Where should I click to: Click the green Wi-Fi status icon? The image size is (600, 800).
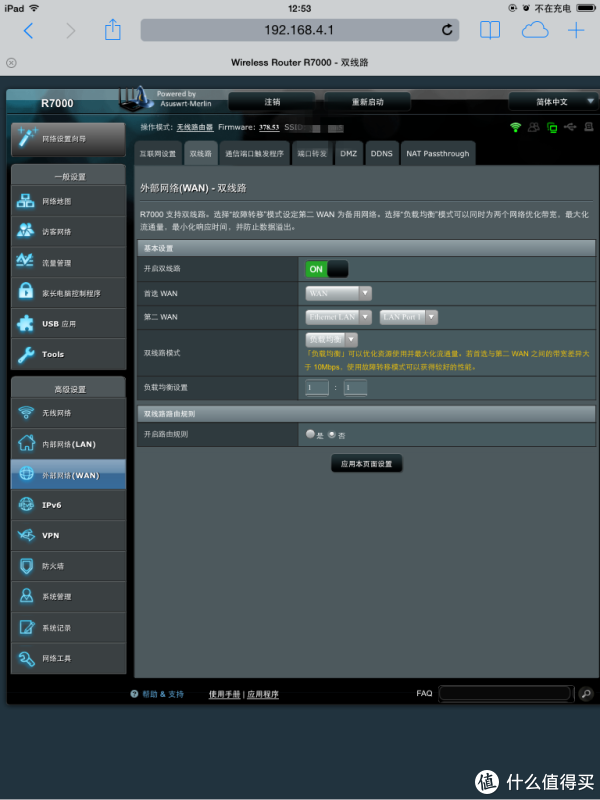515,127
